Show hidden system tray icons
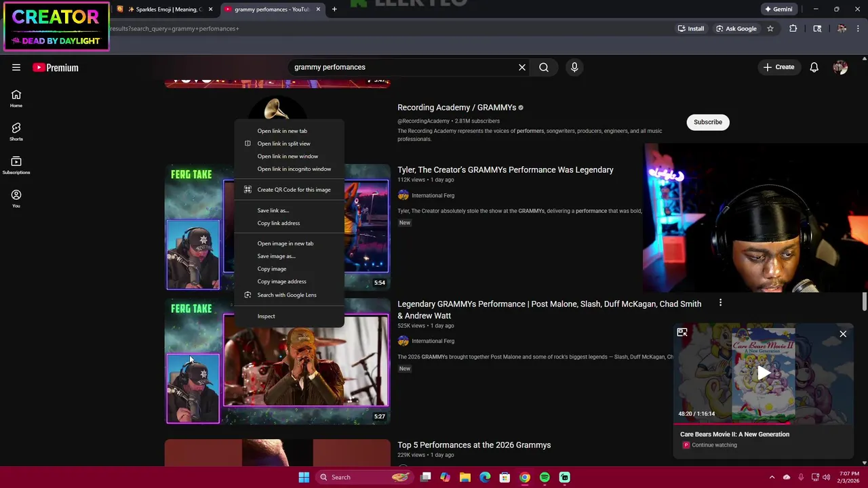 772,477
